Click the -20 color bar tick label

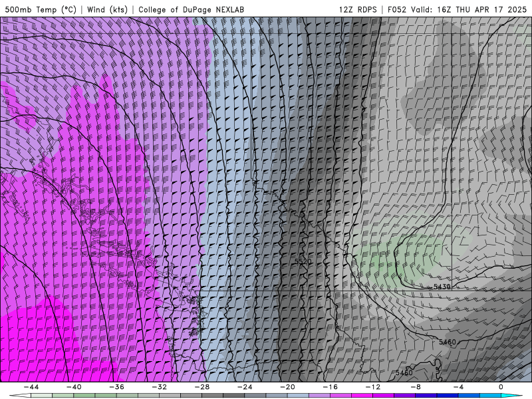point(287,387)
